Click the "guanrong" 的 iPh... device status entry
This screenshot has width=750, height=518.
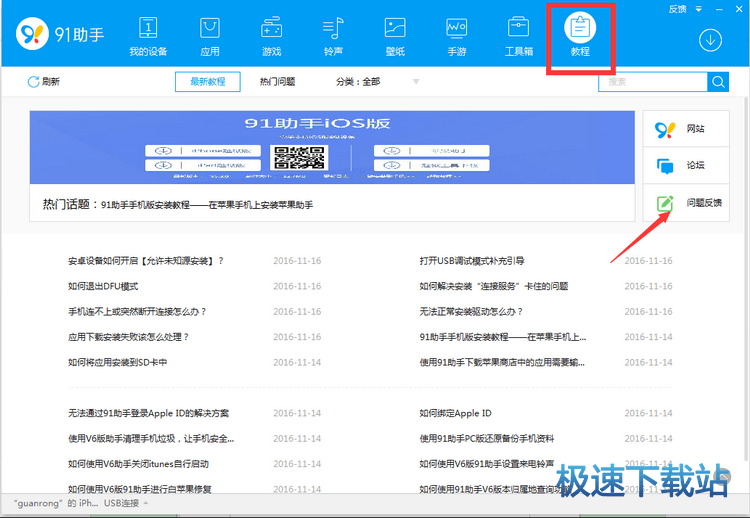coord(55,503)
